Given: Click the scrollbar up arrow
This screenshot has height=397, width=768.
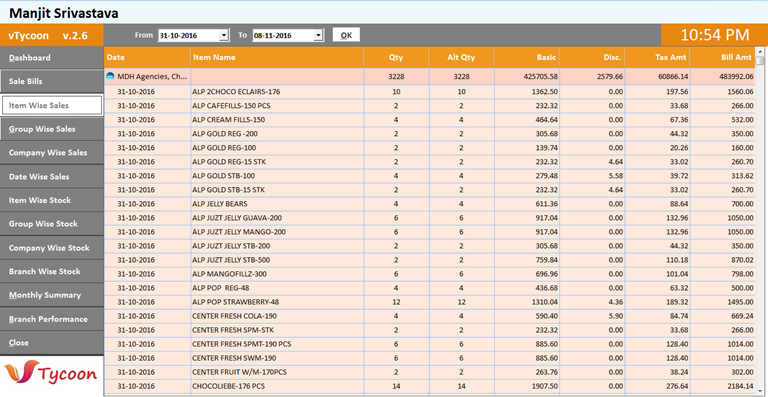Looking at the screenshot, I should [760, 51].
